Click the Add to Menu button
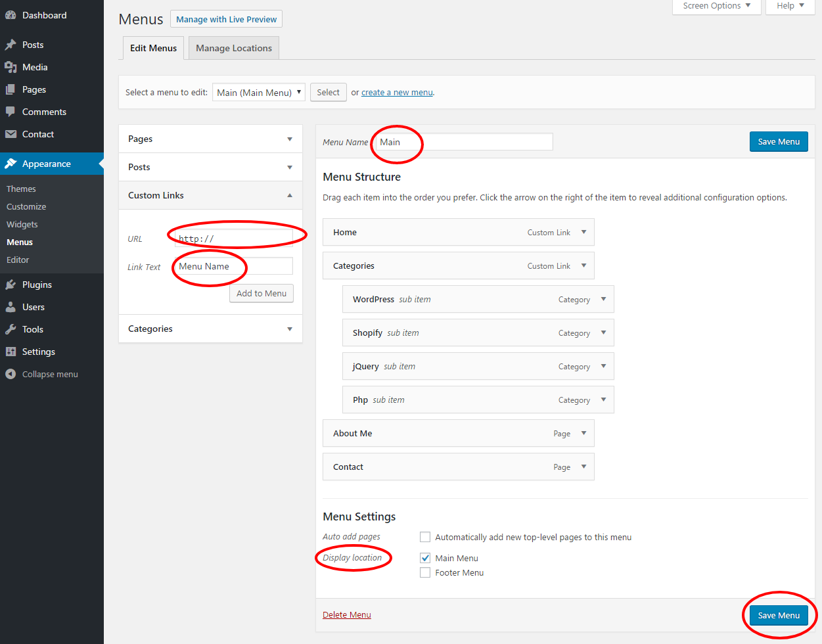Screen dimensions: 822x644 pyautogui.click(x=262, y=294)
